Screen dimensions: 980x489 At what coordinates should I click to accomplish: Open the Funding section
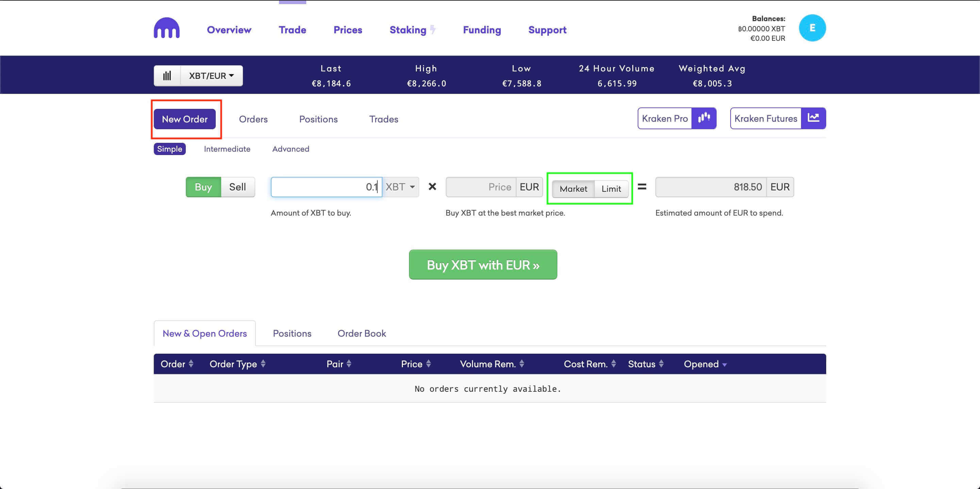482,29
